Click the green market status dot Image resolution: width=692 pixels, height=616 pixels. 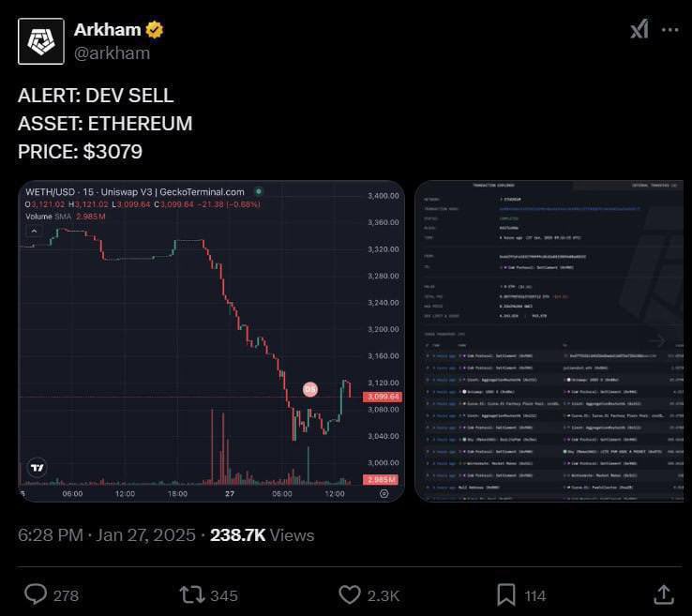[259, 191]
